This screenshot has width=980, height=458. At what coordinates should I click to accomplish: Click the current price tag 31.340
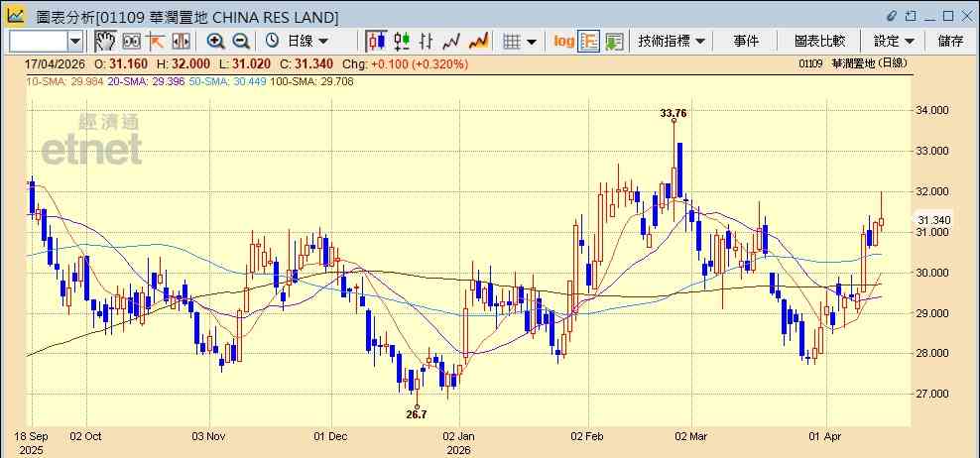(933, 220)
